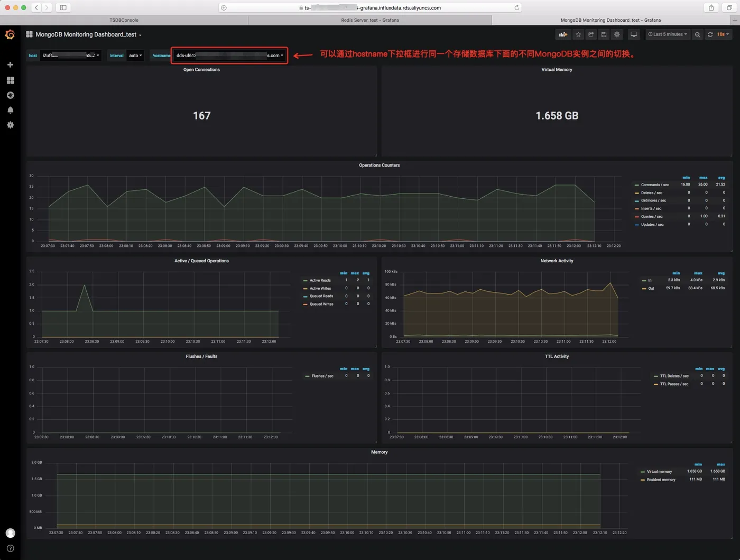Open the Flushes / Faults panel title menu
The width and height of the screenshot is (740, 560).
point(201,356)
